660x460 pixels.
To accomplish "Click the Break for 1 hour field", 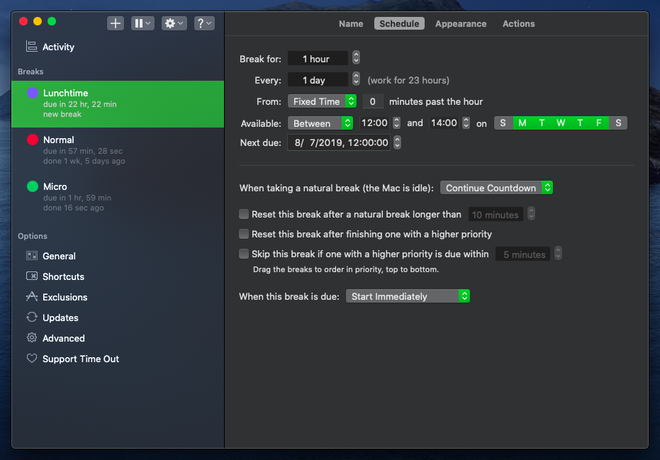I will 318,58.
